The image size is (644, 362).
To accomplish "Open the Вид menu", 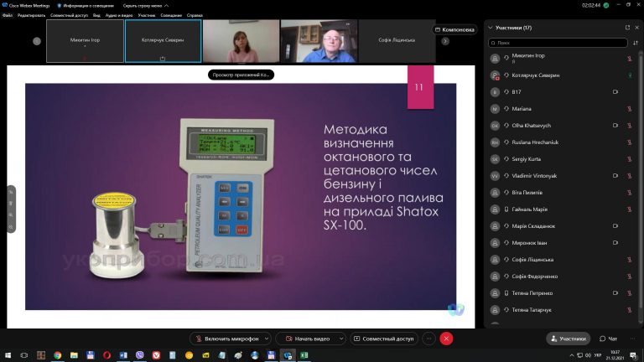I will point(96,15).
